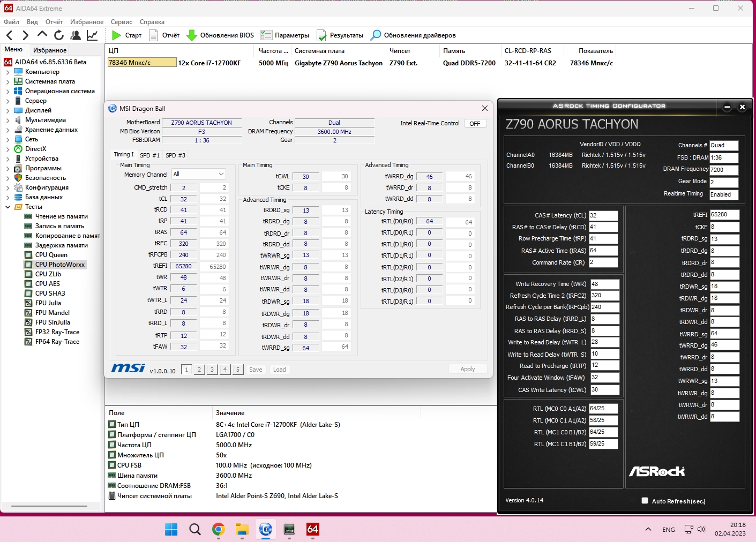Click DRAM Frequency field in ASRock Timing Configurator
Viewport: 756px width, 542px height.
(x=724, y=170)
